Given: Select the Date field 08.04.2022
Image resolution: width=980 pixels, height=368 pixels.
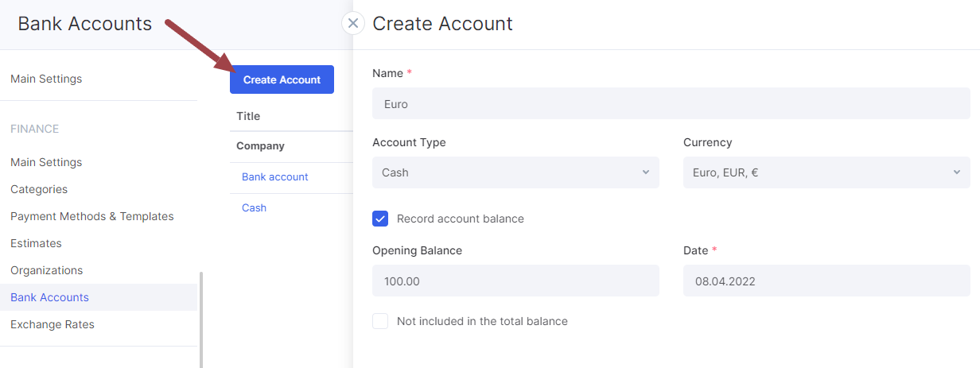Looking at the screenshot, I should [x=826, y=281].
